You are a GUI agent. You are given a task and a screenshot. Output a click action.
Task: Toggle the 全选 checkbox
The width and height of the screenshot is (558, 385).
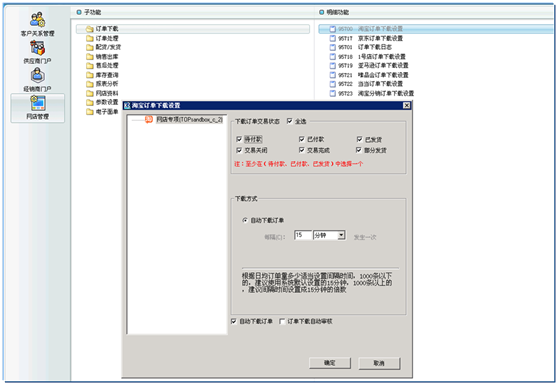[290, 121]
